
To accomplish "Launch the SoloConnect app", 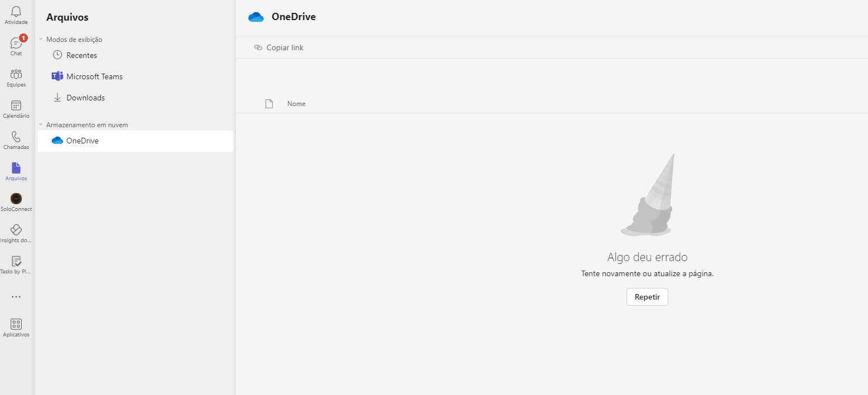I will tap(16, 203).
